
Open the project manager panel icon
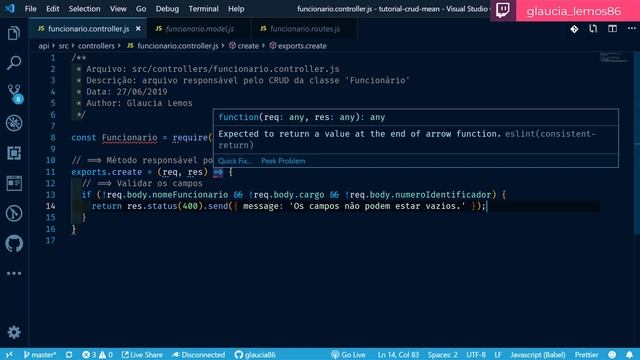click(14, 183)
